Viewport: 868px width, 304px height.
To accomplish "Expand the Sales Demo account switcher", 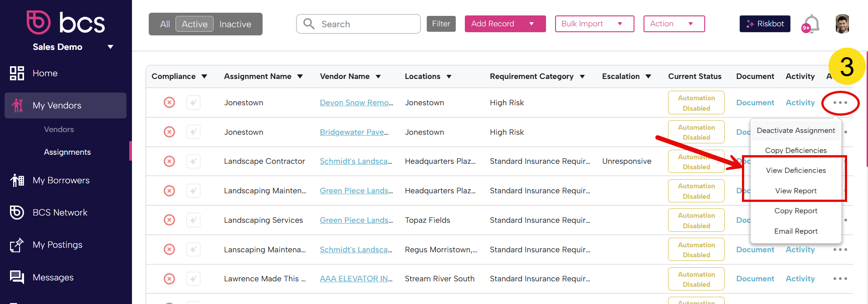I will pyautogui.click(x=110, y=47).
